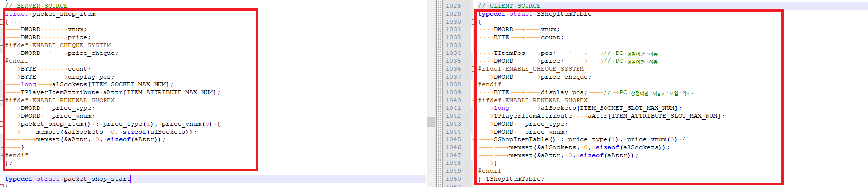Click 'BYTE display_pos;' on line 1039
This screenshot has height=187, width=868.
pos(541,92)
